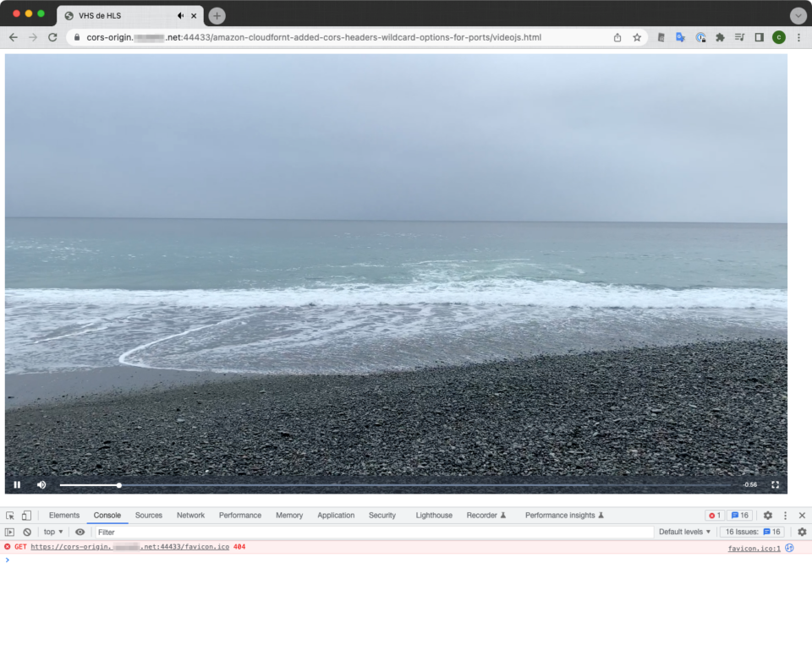Reload the current page
812x645 pixels.
coord(52,37)
